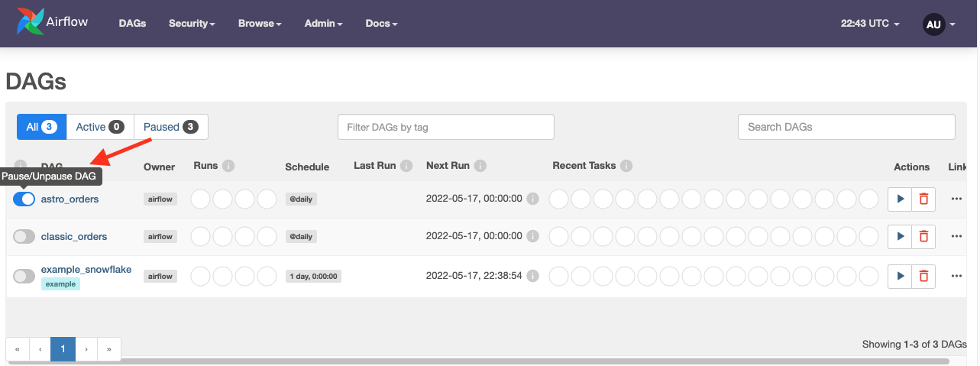Delete the astro_orders DAG using trash icon

[923, 199]
